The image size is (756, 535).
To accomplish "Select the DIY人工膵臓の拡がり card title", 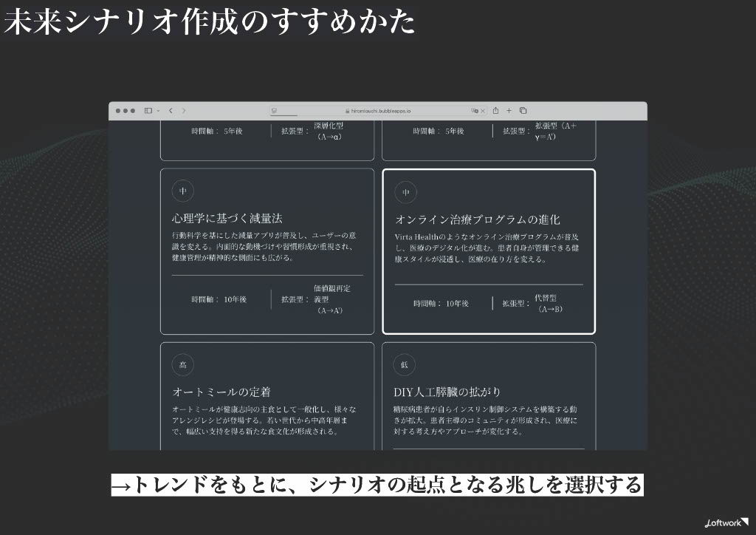I will tap(447, 392).
